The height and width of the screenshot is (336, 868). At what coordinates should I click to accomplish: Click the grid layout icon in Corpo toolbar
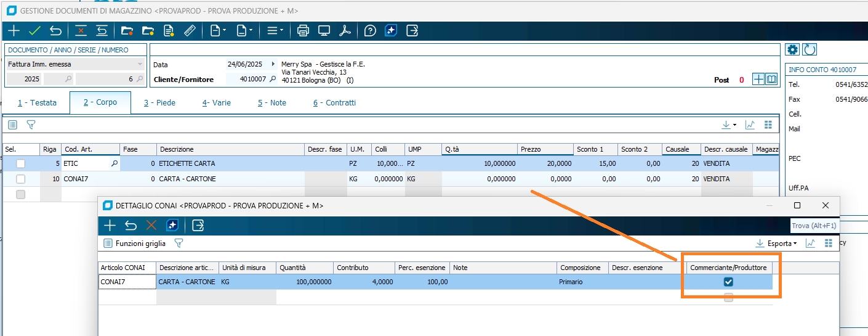click(x=768, y=125)
